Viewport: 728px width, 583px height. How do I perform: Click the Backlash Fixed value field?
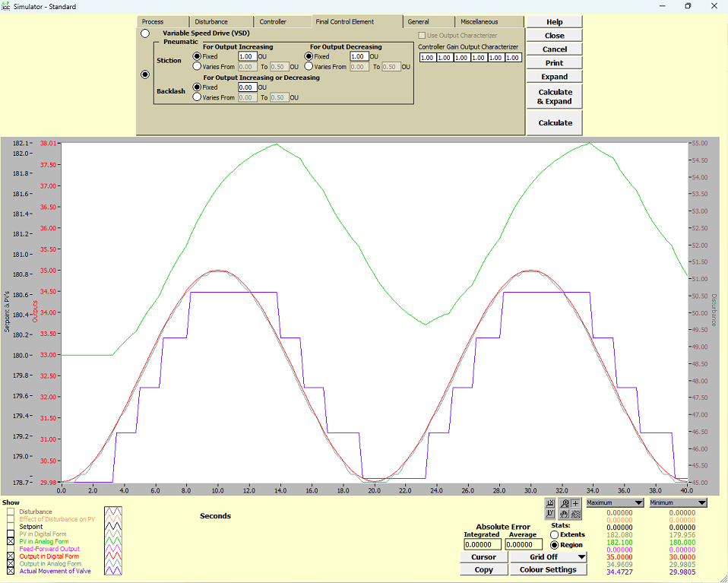(x=247, y=87)
